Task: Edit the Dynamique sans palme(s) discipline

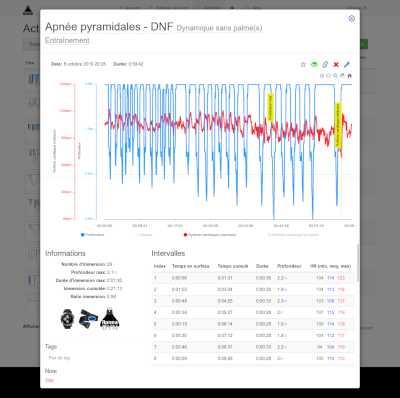Action: 219,28
